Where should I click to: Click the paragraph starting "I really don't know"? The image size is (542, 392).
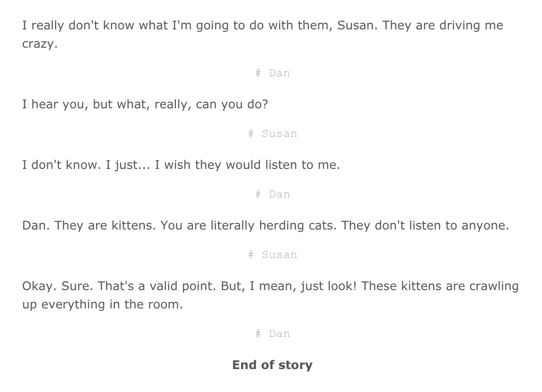tap(184, 25)
